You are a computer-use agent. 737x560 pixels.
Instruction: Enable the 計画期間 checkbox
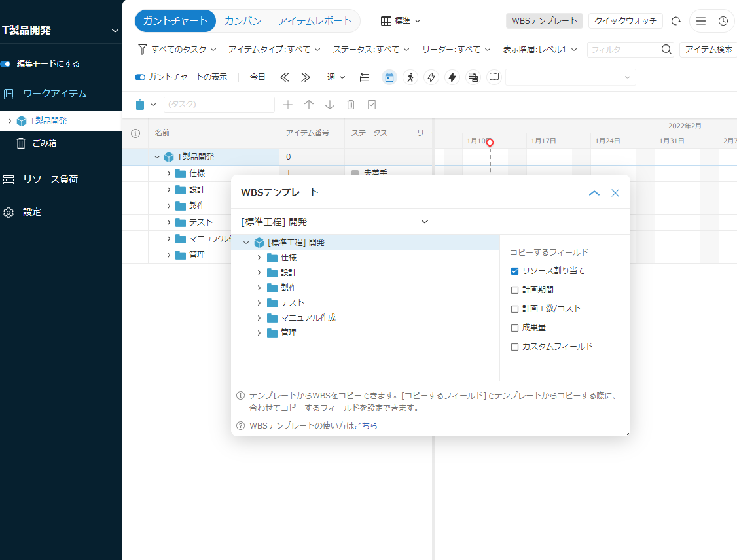pyautogui.click(x=514, y=290)
